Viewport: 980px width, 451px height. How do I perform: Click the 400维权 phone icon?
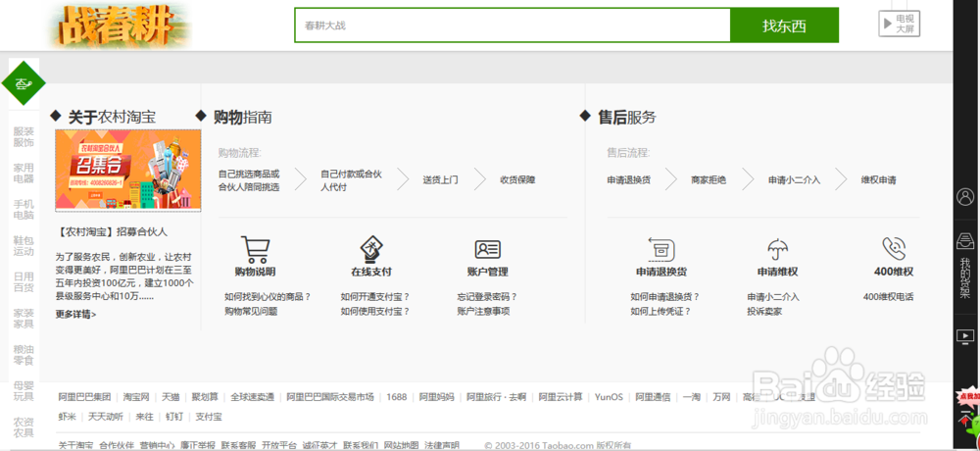[x=894, y=248]
